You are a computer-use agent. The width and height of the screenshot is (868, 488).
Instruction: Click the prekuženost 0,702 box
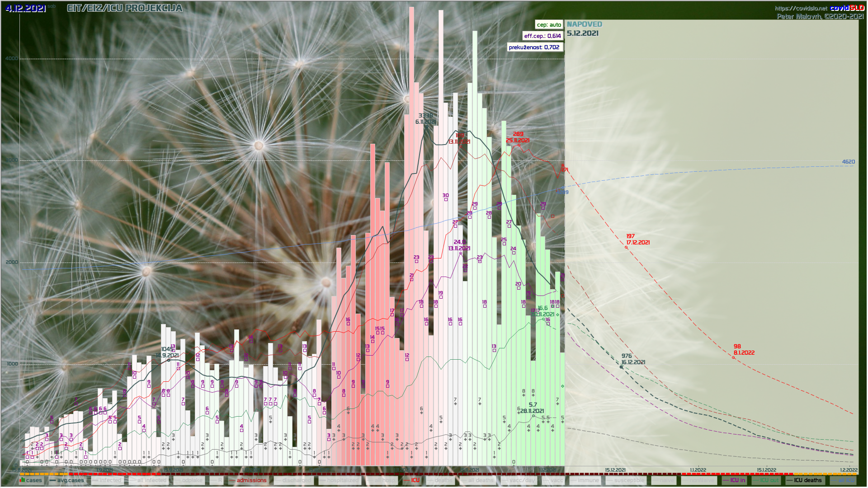coord(534,47)
